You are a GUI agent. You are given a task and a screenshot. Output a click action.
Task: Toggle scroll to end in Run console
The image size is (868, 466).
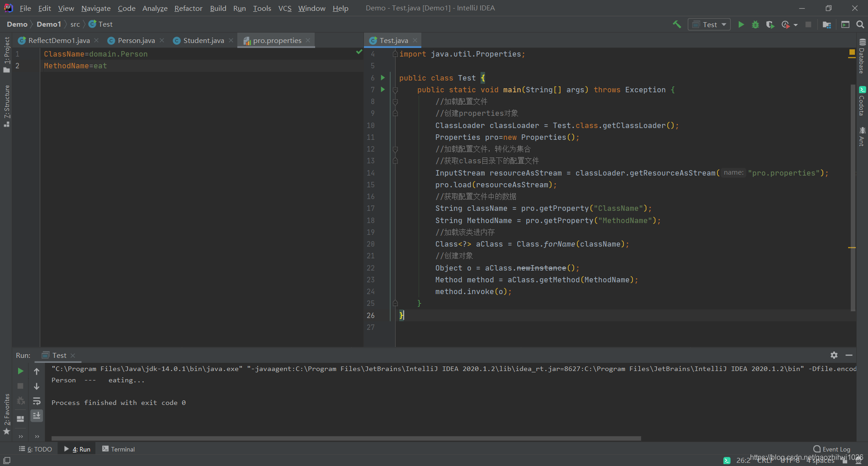point(37,415)
